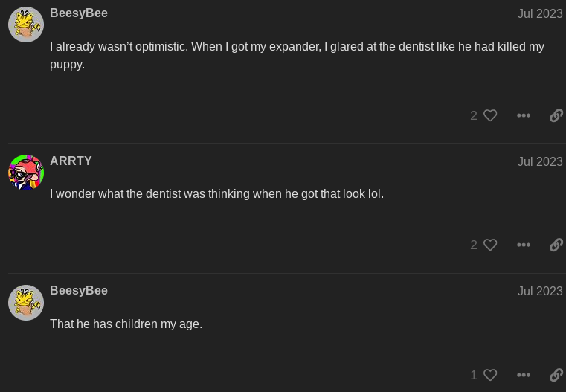Click Jul 2023 date on ARRTY's post
This screenshot has height=392, width=566.
[540, 161]
